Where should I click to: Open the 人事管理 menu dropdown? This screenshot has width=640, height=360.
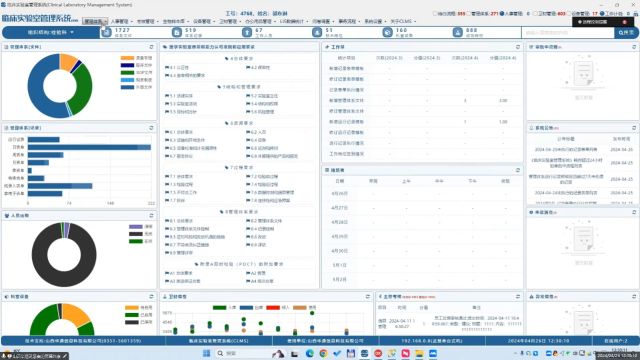[121, 21]
